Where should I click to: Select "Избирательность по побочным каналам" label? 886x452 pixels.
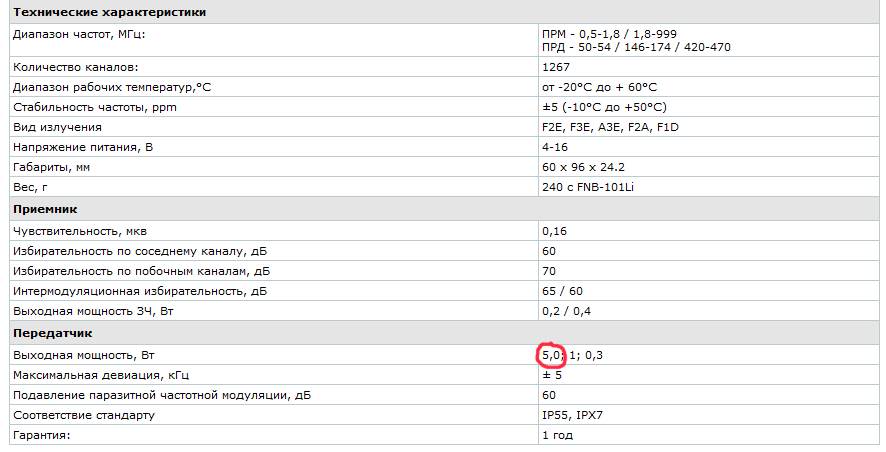141,270
